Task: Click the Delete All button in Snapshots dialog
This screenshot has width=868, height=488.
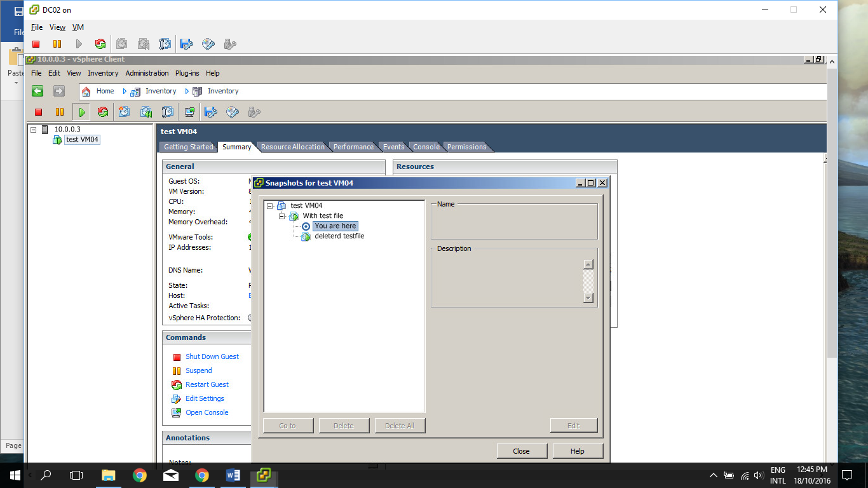Action: (400, 426)
